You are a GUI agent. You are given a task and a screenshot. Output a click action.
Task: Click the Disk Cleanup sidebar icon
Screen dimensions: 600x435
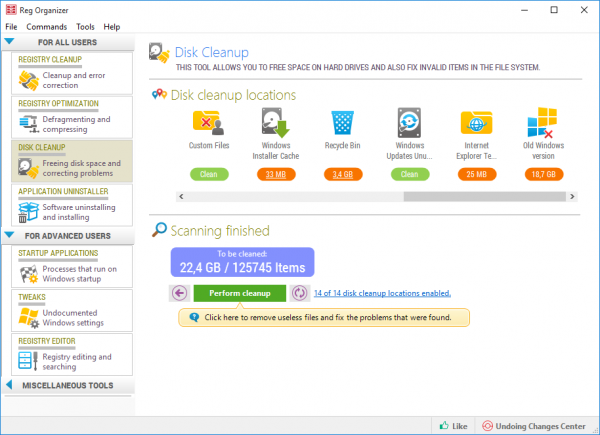[x=29, y=168]
